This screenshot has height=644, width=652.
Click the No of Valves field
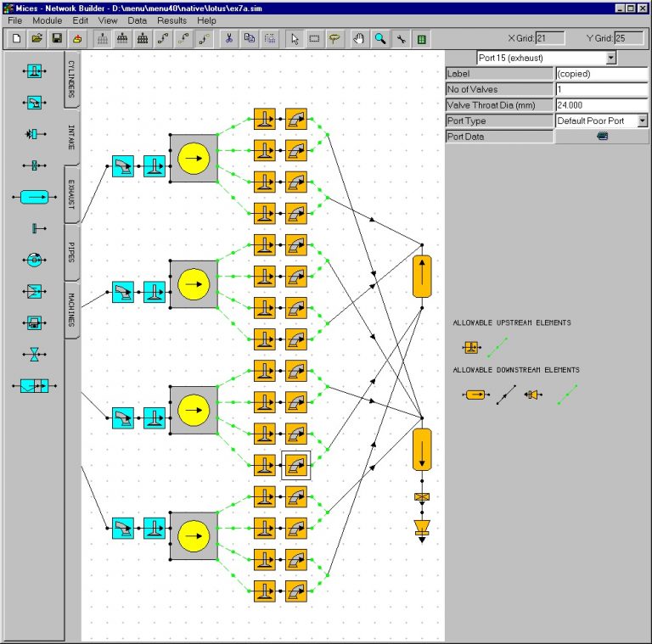(x=601, y=89)
